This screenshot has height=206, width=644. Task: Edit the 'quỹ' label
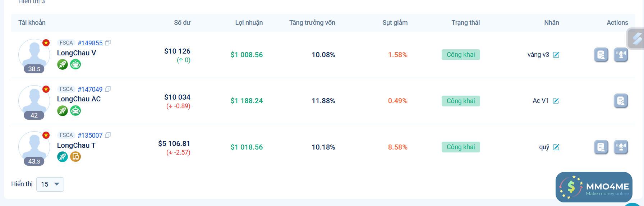click(x=556, y=147)
